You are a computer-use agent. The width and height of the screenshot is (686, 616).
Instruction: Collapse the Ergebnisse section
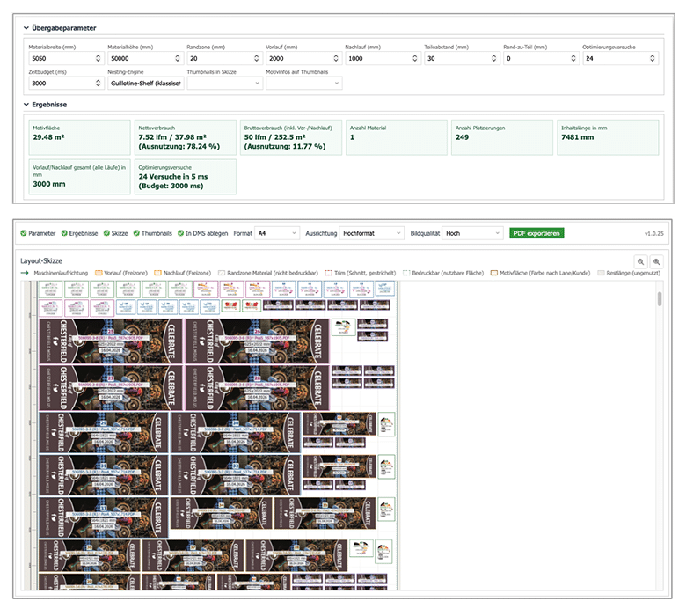point(26,105)
